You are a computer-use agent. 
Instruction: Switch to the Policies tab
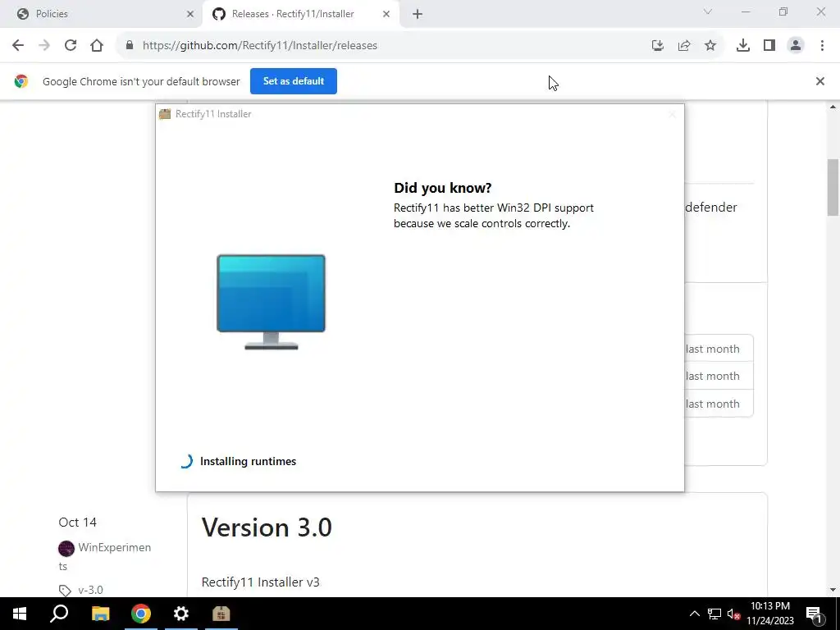coord(101,15)
